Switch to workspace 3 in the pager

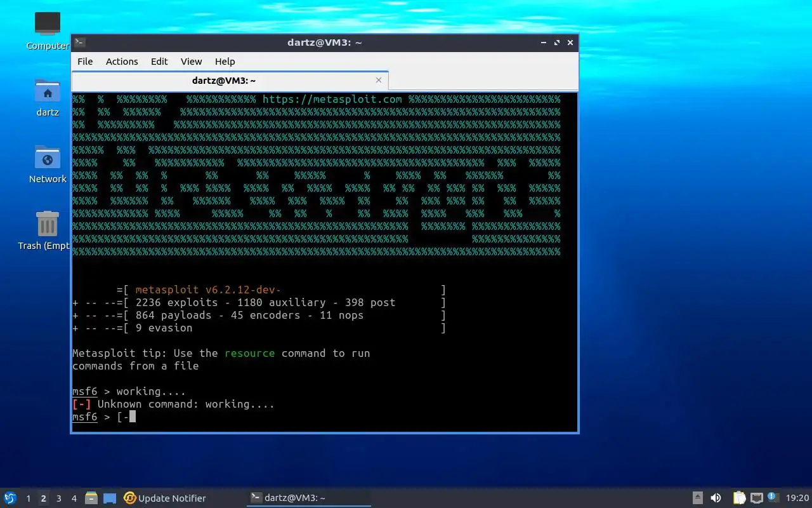coord(59,498)
